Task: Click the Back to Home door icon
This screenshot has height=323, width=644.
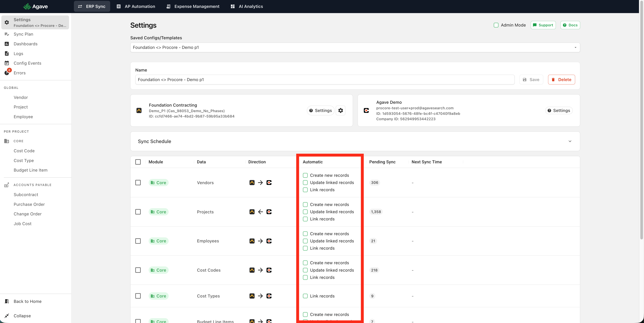Action: tap(7, 301)
